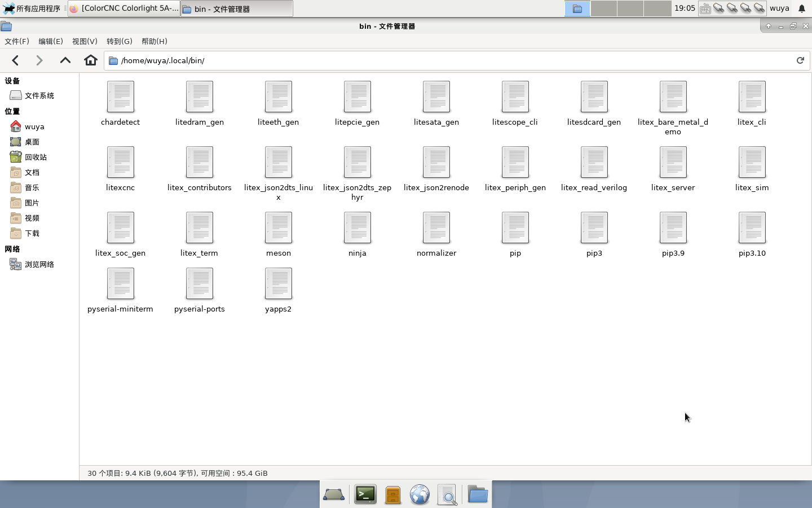The height and width of the screenshot is (508, 812).
Task: Open 回收站 in the sidebar
Action: [x=39, y=157]
